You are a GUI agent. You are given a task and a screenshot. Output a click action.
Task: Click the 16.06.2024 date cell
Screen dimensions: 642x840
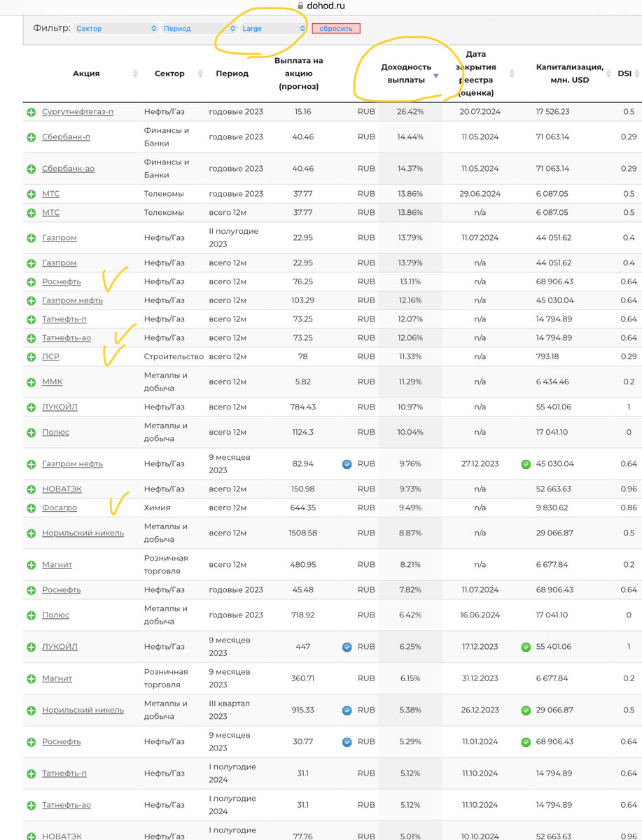click(480, 615)
